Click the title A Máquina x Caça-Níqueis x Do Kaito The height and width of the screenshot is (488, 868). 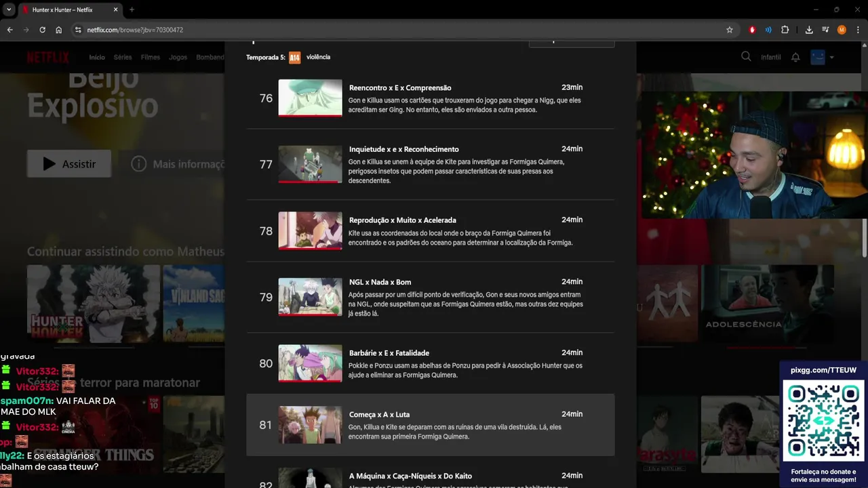coord(410,476)
